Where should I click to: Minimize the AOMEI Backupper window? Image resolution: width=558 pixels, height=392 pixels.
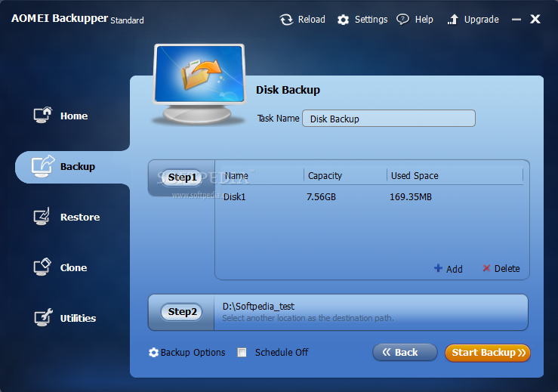(x=516, y=20)
